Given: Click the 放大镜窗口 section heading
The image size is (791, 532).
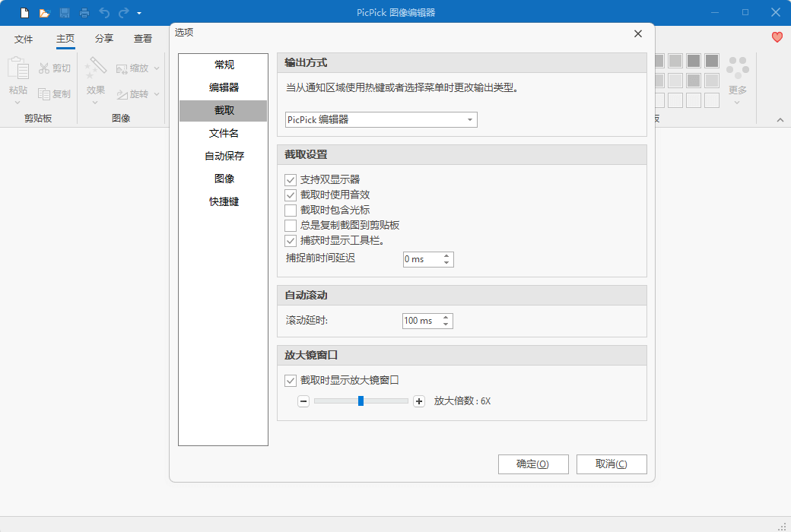Looking at the screenshot, I should click(x=311, y=355).
